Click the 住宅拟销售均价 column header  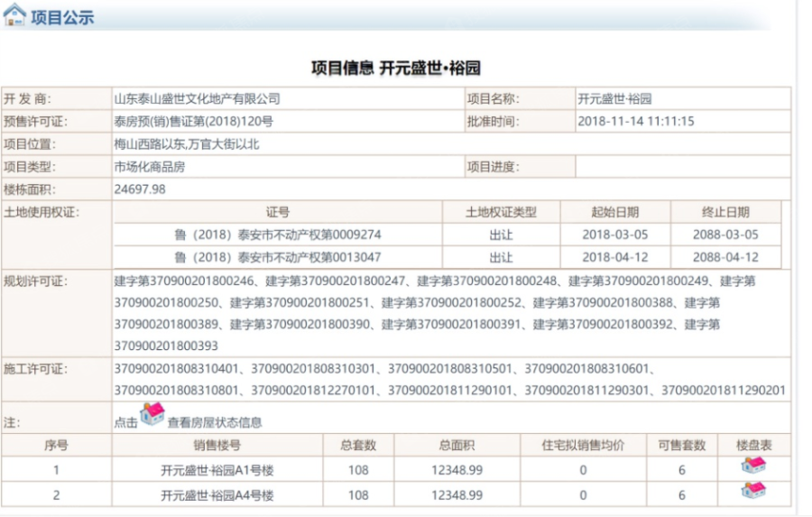(x=583, y=446)
